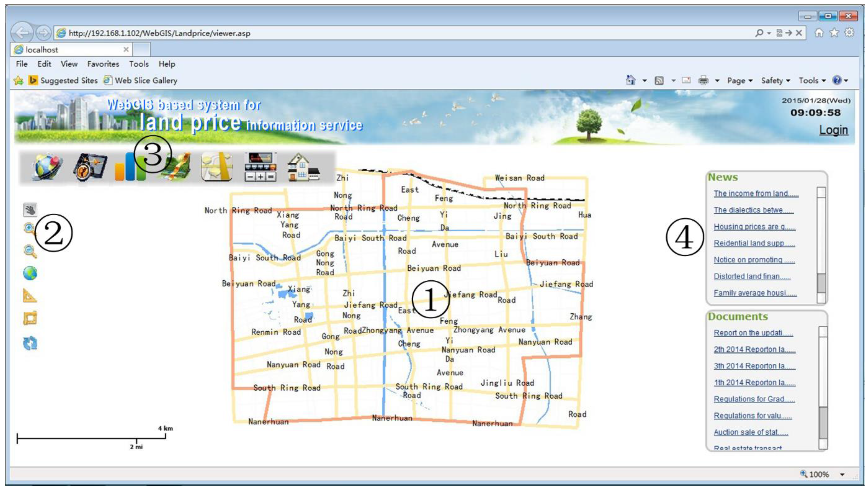Go back with the browser Back arrow

(22, 33)
